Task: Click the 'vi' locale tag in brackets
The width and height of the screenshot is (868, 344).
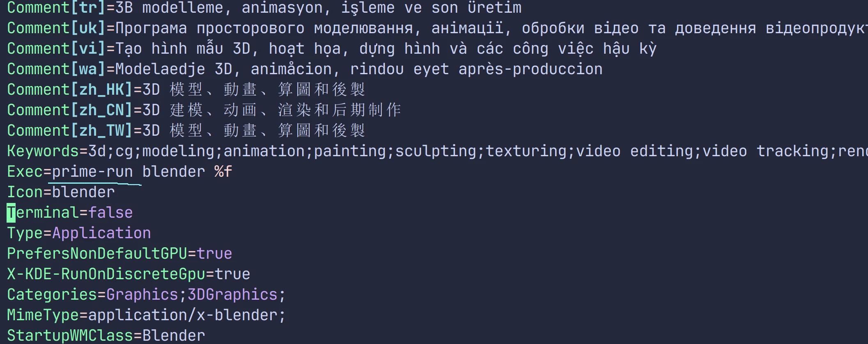Action: point(88,49)
